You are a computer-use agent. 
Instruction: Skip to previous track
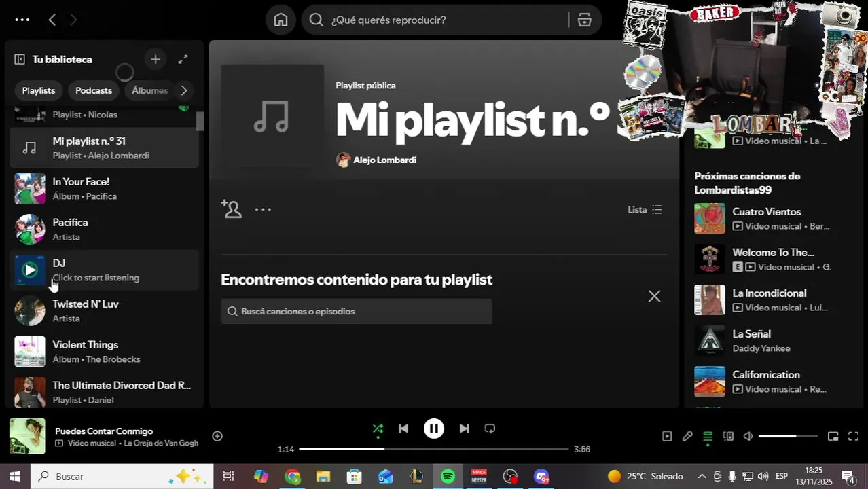point(403,429)
